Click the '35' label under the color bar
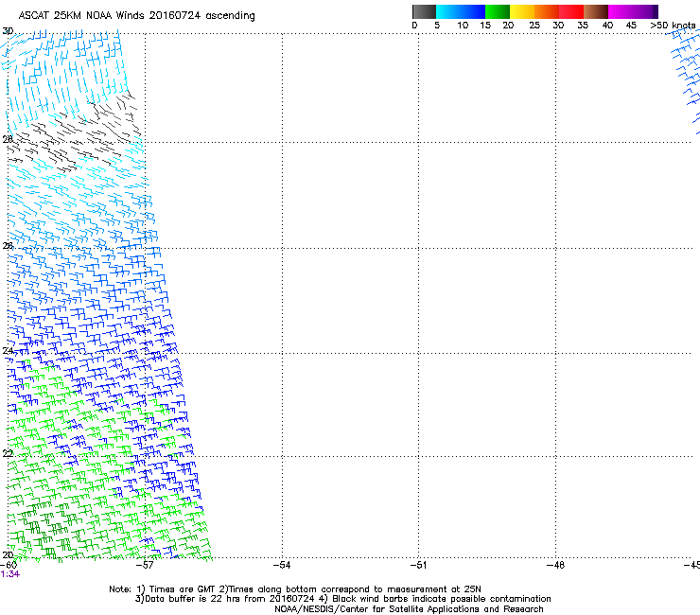This screenshot has width=700, height=615. [x=583, y=25]
